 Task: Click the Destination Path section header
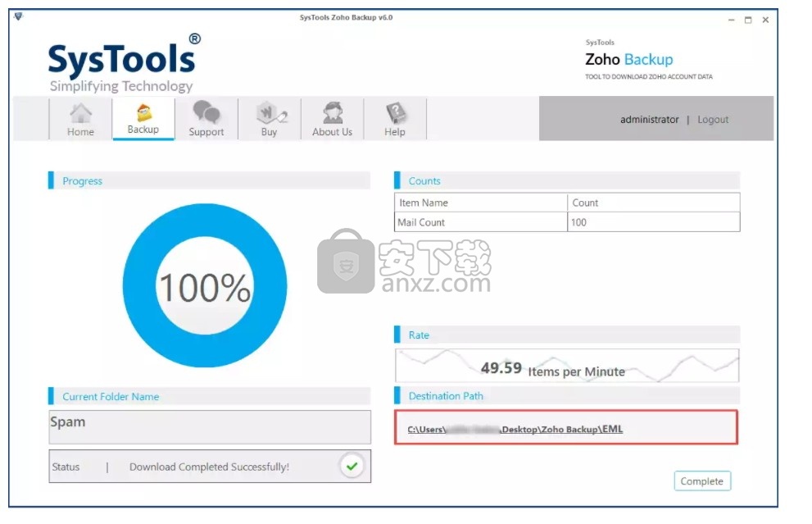pos(567,396)
